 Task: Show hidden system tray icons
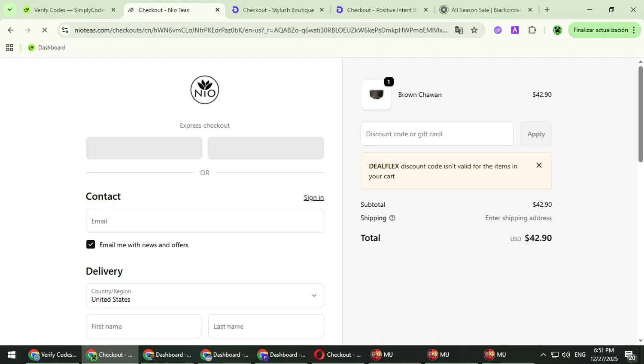coord(543,355)
